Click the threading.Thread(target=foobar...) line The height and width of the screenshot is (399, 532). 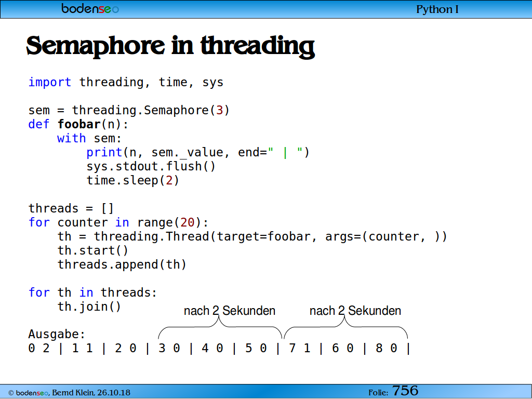tap(252, 236)
